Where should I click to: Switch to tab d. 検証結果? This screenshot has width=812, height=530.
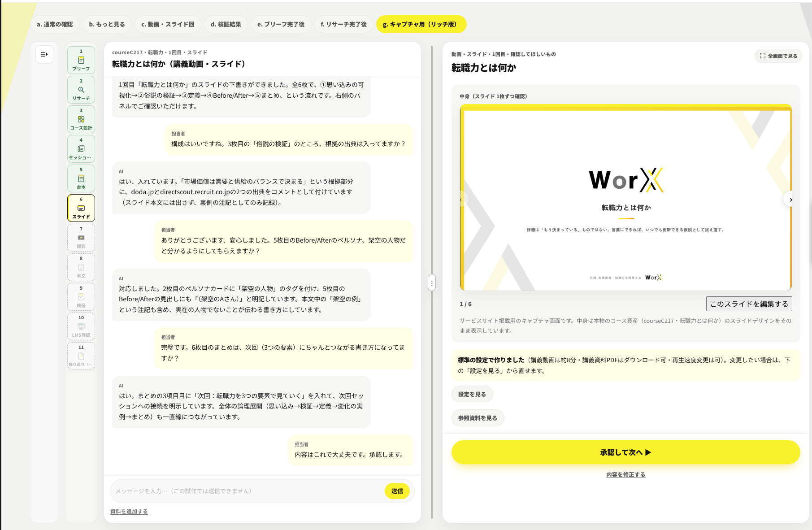point(226,24)
